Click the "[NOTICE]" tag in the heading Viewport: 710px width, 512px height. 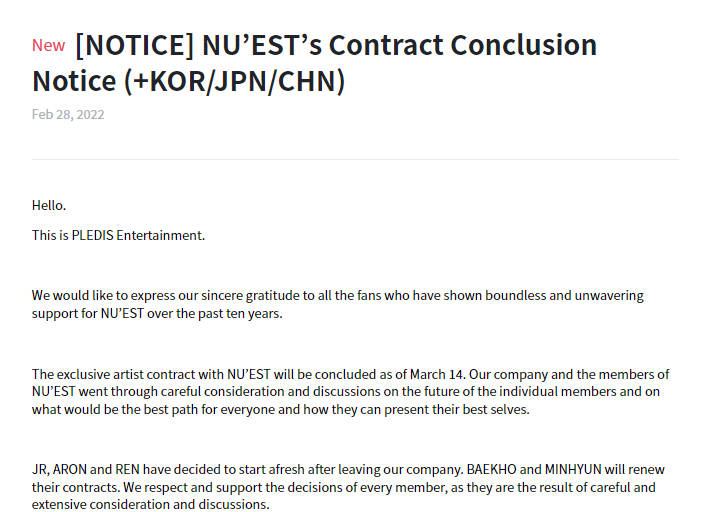click(x=134, y=46)
